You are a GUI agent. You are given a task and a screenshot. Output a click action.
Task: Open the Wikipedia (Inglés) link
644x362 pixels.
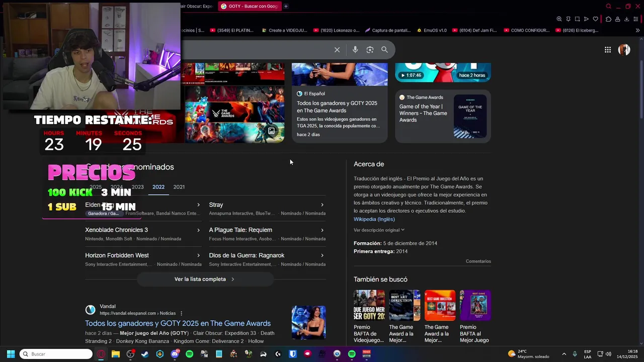(x=374, y=219)
